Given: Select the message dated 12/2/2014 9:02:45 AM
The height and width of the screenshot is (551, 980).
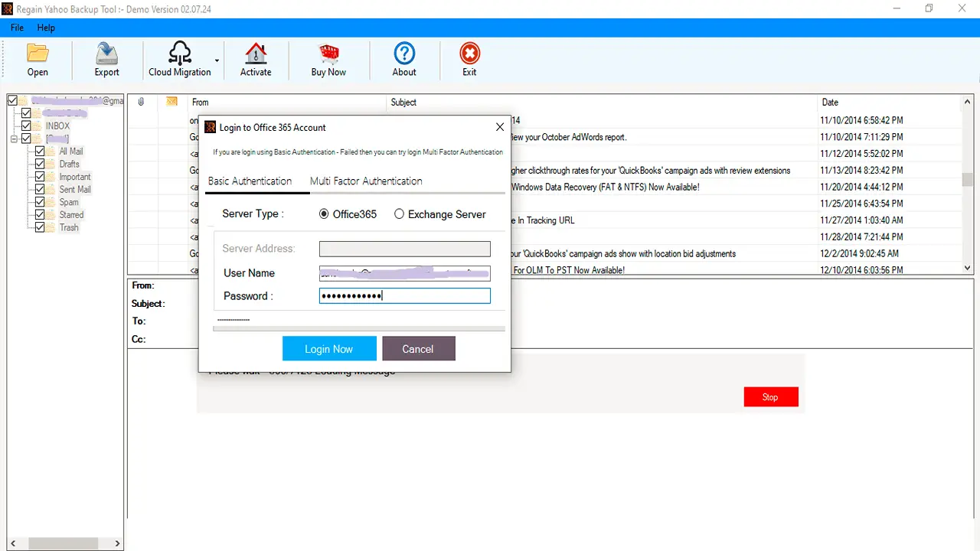Looking at the screenshot, I should (x=859, y=253).
